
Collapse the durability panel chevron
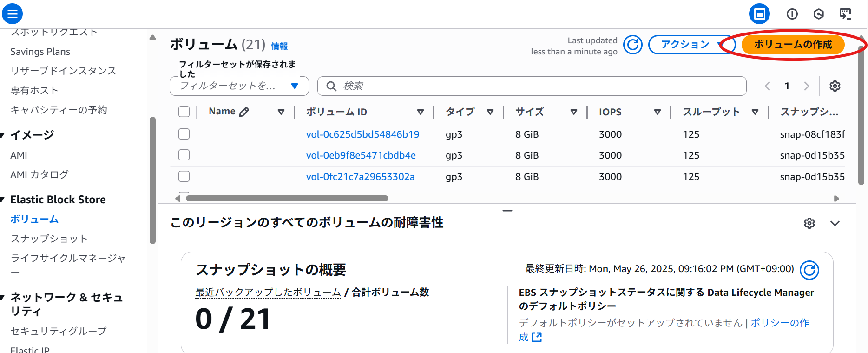(835, 223)
